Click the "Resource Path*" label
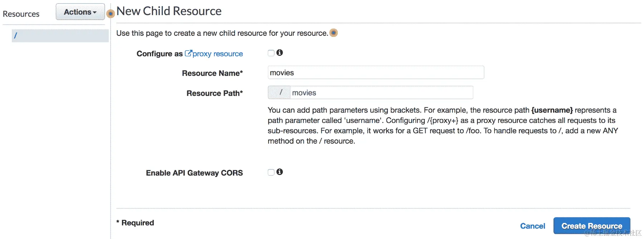The height and width of the screenshot is (239, 644). click(215, 94)
